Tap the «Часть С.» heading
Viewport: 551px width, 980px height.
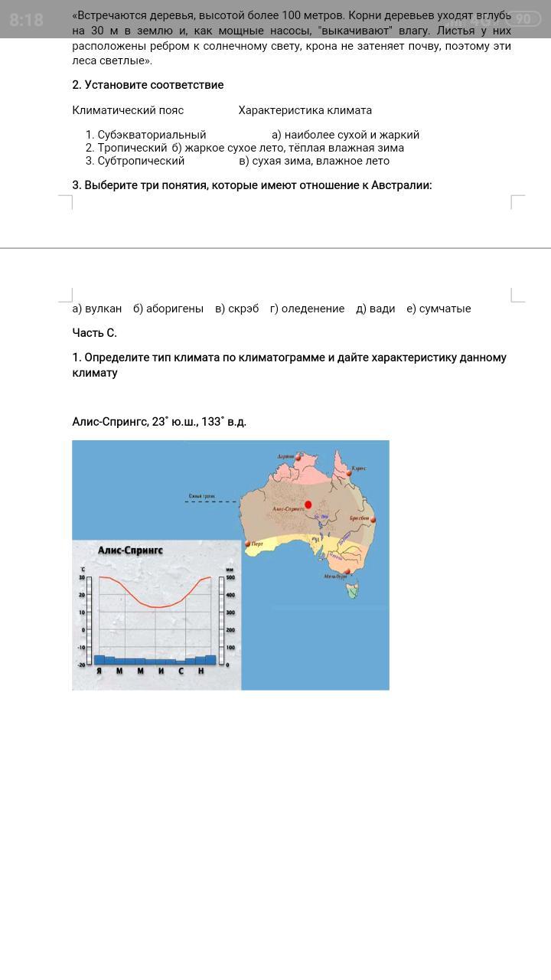(x=95, y=333)
